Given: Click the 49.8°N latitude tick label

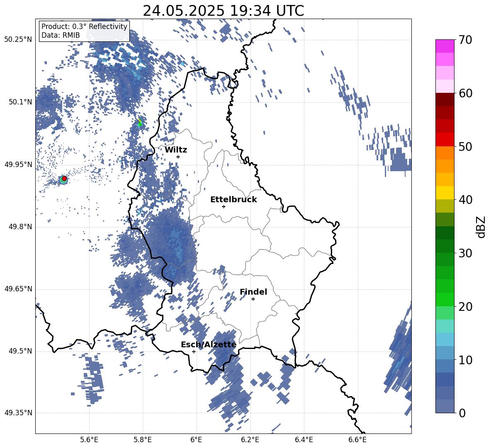Looking at the screenshot, I should [x=20, y=227].
